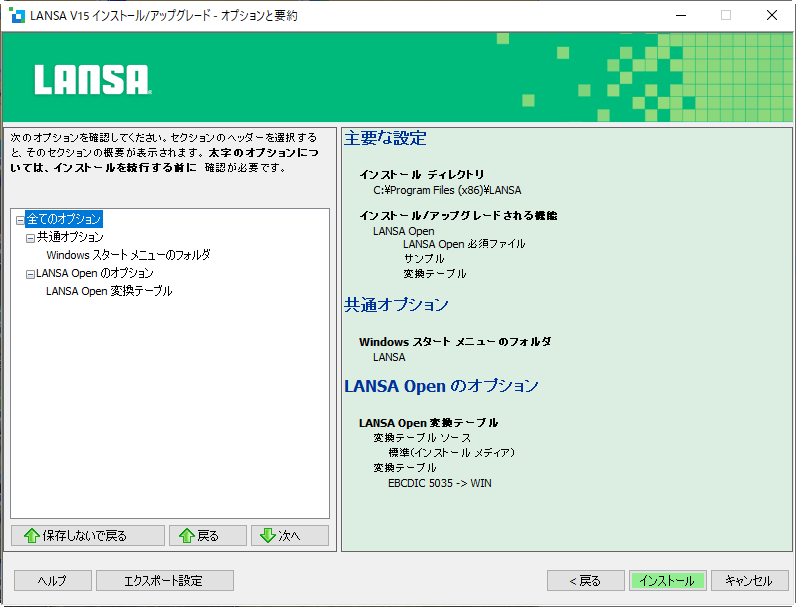The width and height of the screenshot is (796, 607).
Task: Click bold LANSA Open 変換テーブル label in summary
Action: click(x=428, y=423)
